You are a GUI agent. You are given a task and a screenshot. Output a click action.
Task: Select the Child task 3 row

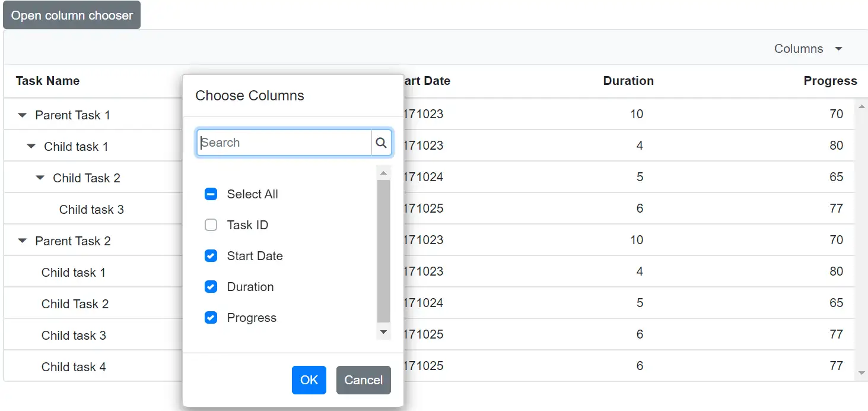coord(92,209)
